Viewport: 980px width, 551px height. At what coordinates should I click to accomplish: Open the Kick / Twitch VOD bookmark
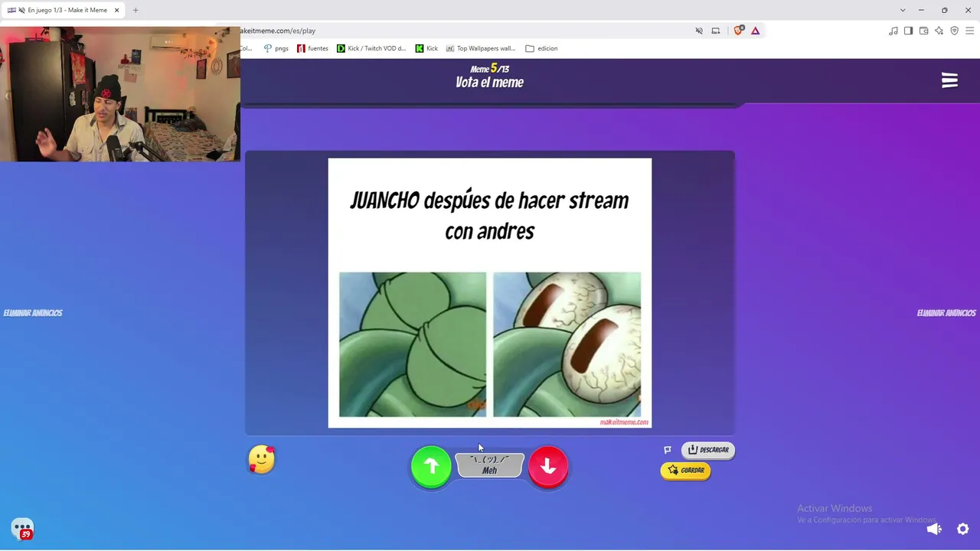(x=371, y=48)
